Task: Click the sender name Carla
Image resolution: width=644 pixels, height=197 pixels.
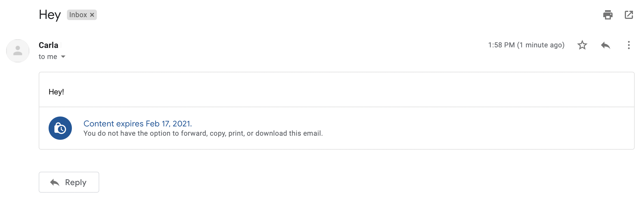Action: (x=49, y=45)
